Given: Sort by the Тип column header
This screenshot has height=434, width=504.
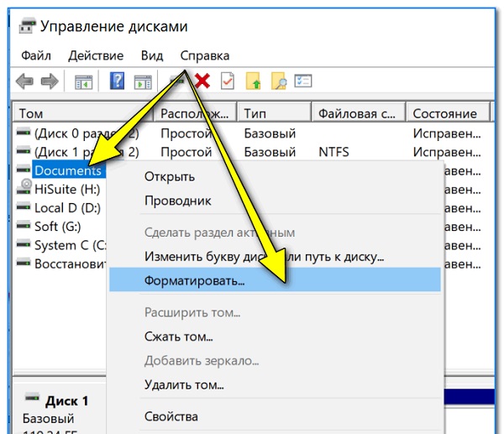Looking at the screenshot, I should pyautogui.click(x=274, y=113).
